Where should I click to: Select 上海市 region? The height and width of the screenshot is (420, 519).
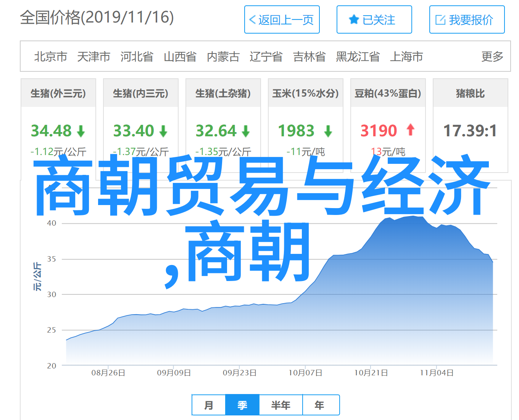click(x=406, y=57)
